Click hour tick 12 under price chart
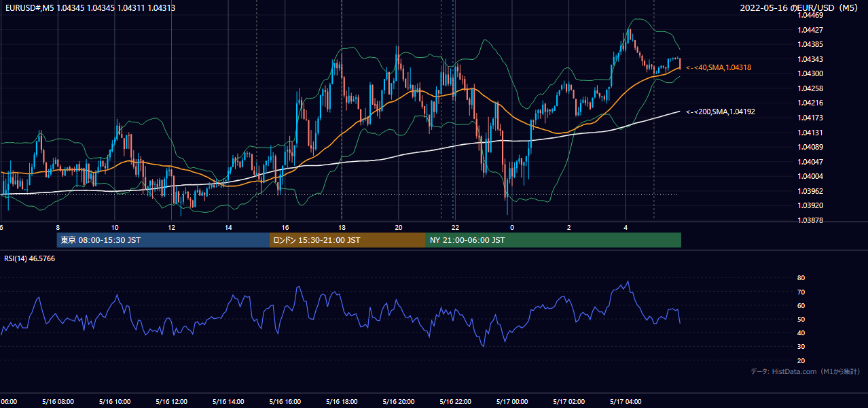Viewport: 868px width, 408px height. 171,227
